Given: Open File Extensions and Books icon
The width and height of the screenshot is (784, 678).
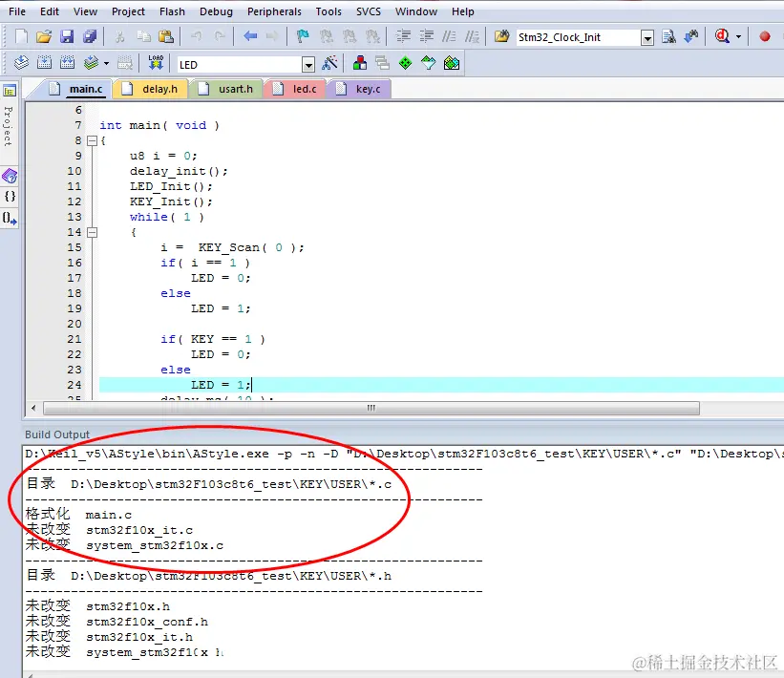Looking at the screenshot, I should 359,63.
